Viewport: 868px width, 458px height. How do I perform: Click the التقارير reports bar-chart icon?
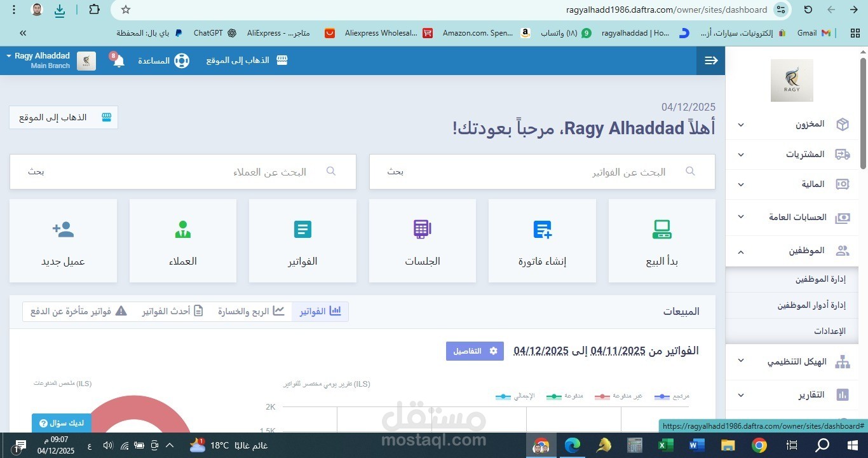coord(843,395)
